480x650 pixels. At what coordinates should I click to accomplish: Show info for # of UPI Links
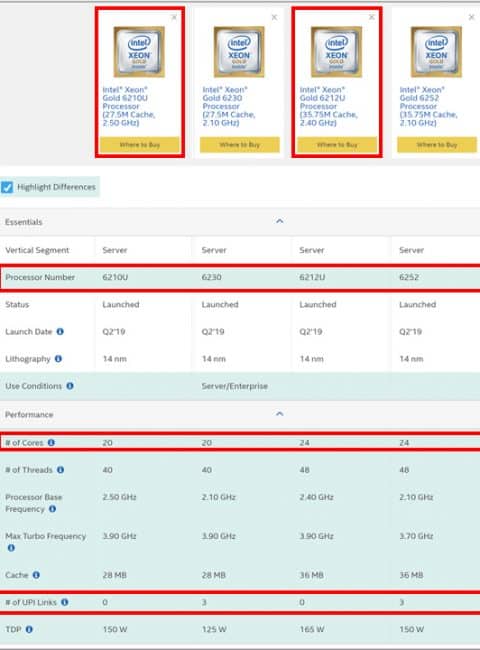pyautogui.click(x=65, y=602)
